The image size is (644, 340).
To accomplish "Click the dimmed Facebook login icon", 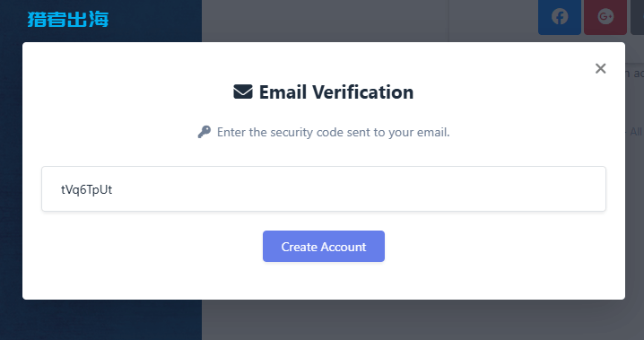I will click(x=560, y=17).
